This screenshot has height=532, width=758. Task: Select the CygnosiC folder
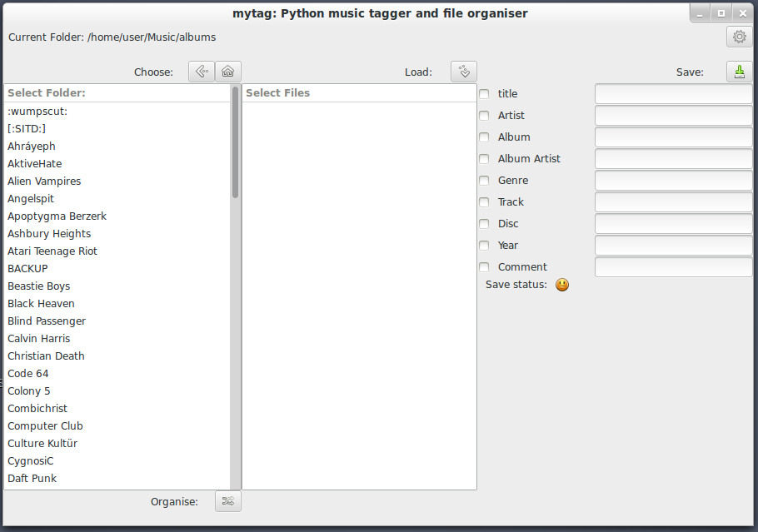117,461
